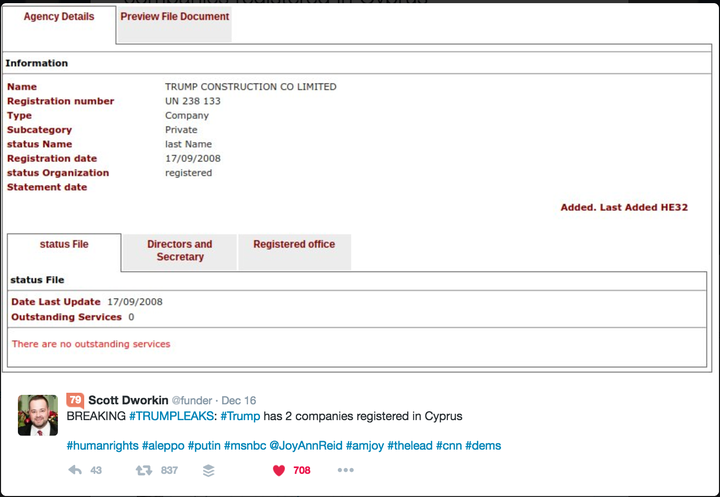
Task: Click the orange 79 Klout score badge
Action: pos(75,400)
